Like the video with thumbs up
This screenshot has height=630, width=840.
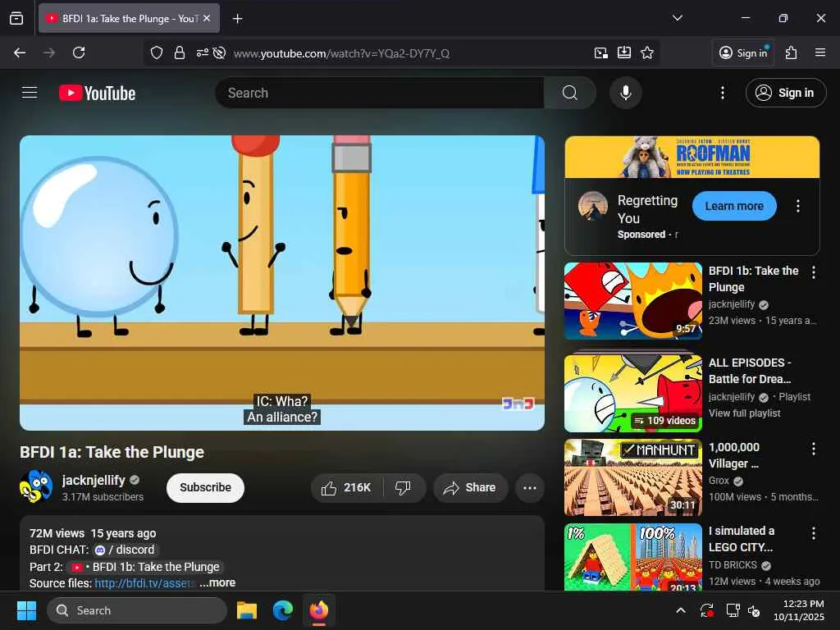tap(347, 487)
